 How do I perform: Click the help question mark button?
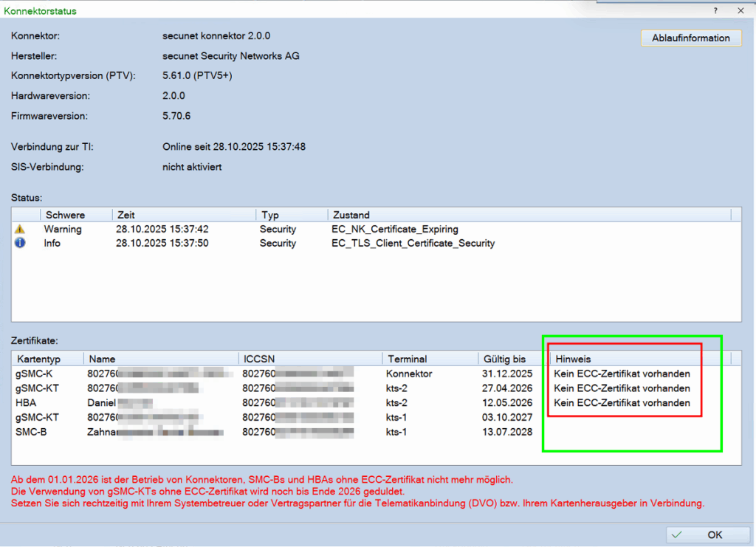click(x=715, y=11)
